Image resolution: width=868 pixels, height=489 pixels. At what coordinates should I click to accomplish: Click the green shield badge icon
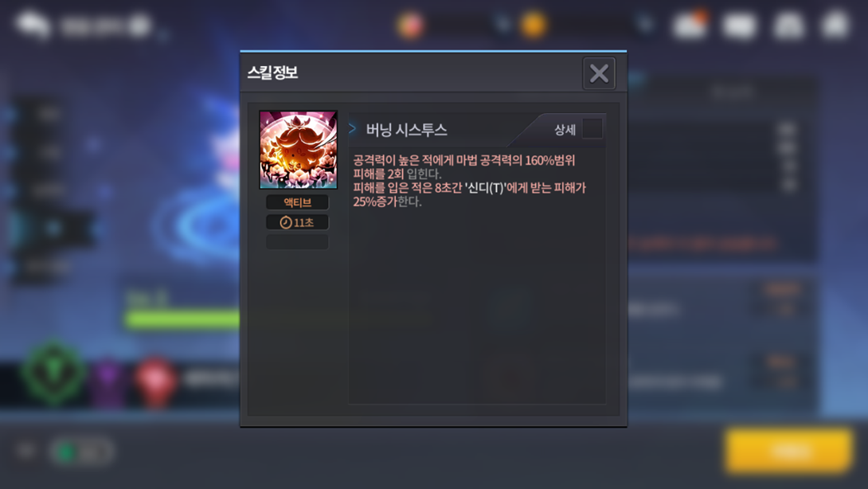(x=53, y=374)
